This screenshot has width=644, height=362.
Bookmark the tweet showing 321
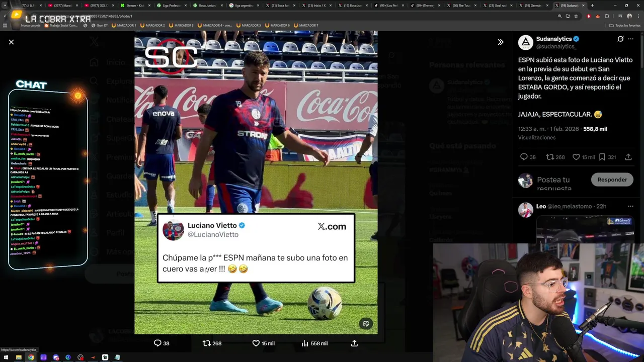click(x=602, y=157)
